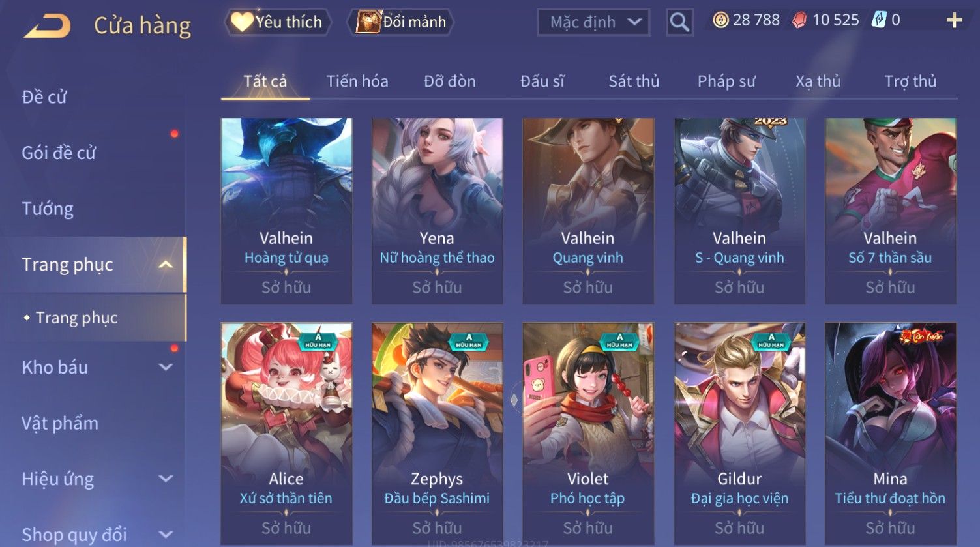Select the Violet Phó học tập skin card
This screenshot has width=980, height=547.
tap(588, 434)
